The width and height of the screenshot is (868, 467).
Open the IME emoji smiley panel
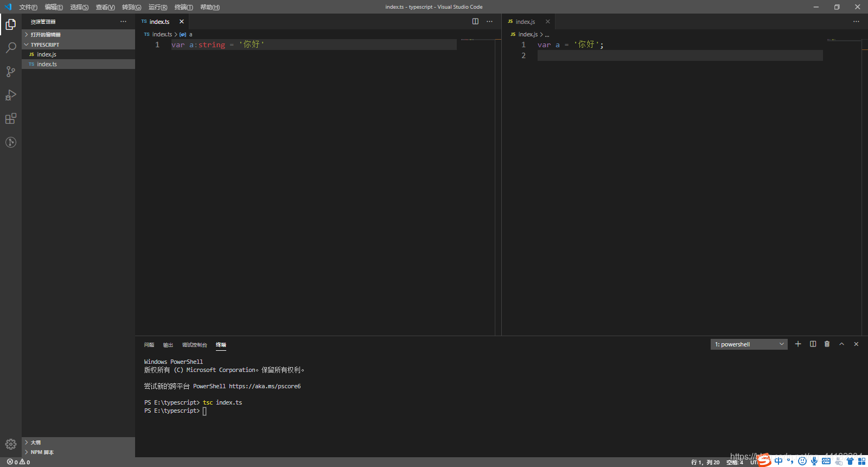[802, 461]
